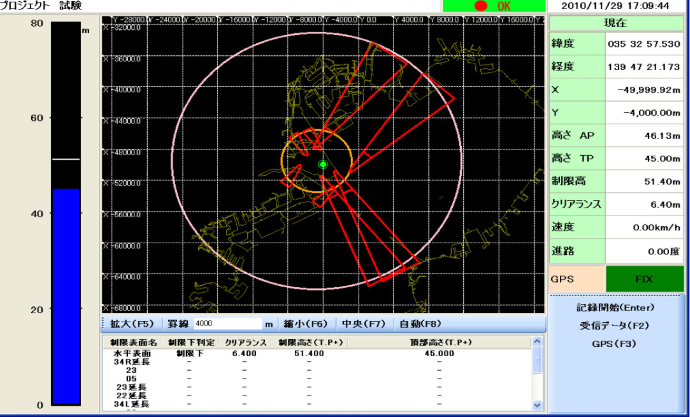The image size is (690, 417).
Task: Click the 拡大(F5) zoom-in button
Action: (132, 324)
